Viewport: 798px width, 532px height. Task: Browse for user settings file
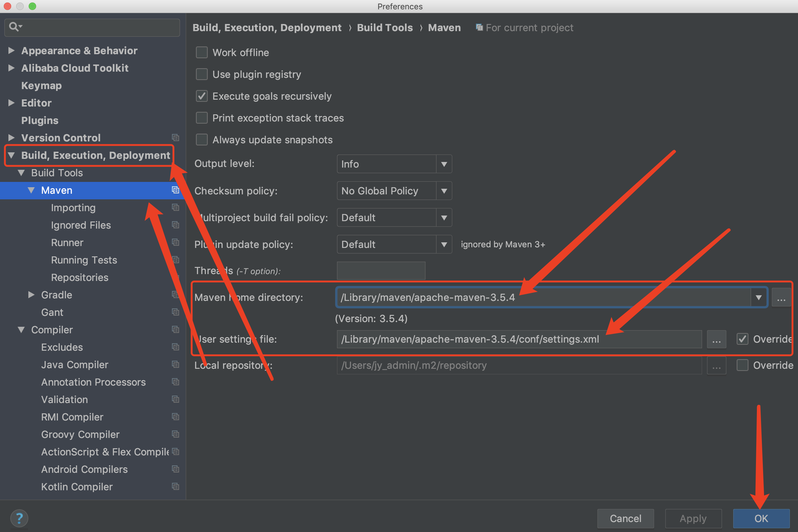(x=716, y=339)
